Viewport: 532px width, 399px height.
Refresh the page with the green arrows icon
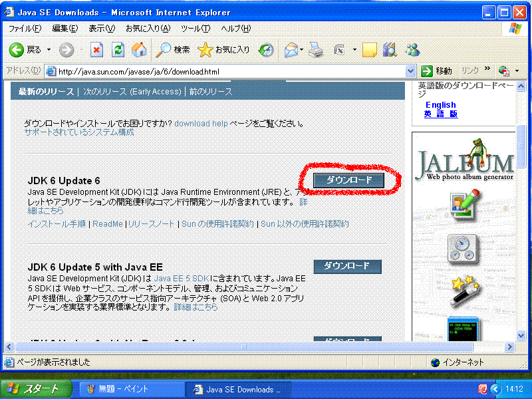[x=118, y=50]
